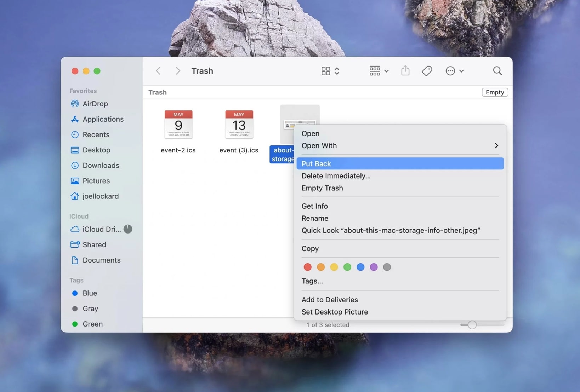Viewport: 580px width, 392px height.
Task: Open Applications in the sidebar
Action: coord(97,119)
